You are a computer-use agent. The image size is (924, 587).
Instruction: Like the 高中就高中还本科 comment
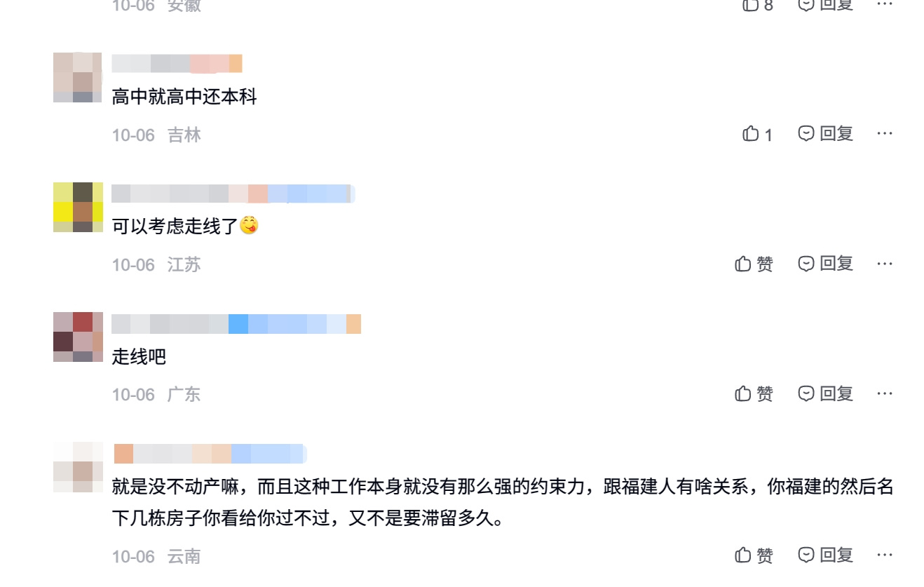[757, 133]
